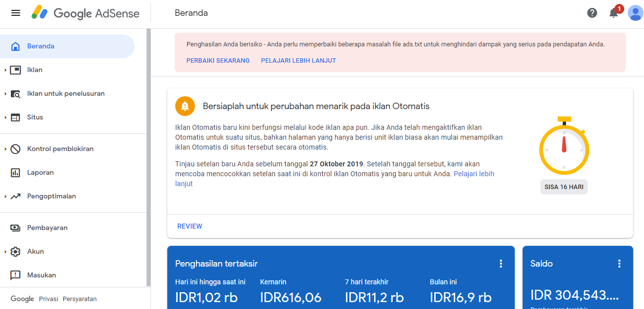Screen dimensions: 644x309
Task: Open Saldo card three-dot menu
Action: click(x=619, y=264)
